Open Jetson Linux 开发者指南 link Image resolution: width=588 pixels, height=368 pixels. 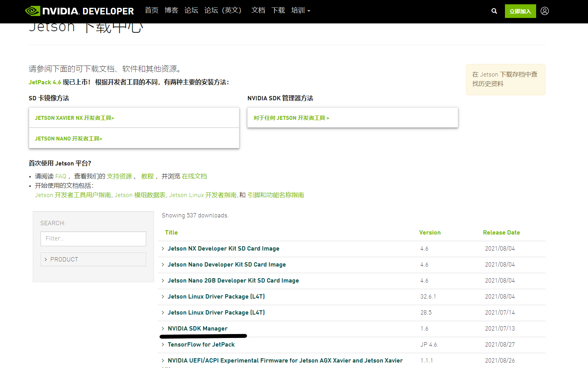(203, 195)
